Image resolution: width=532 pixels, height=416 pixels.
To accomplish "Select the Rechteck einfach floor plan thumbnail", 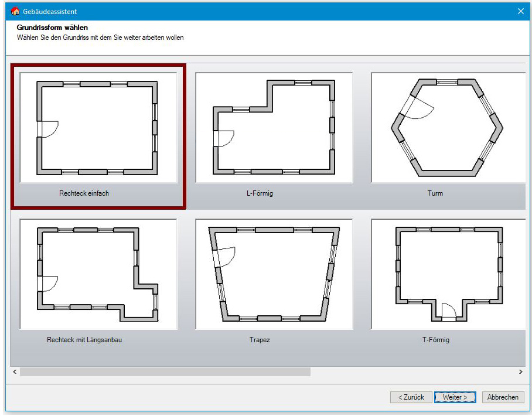I will click(x=98, y=128).
